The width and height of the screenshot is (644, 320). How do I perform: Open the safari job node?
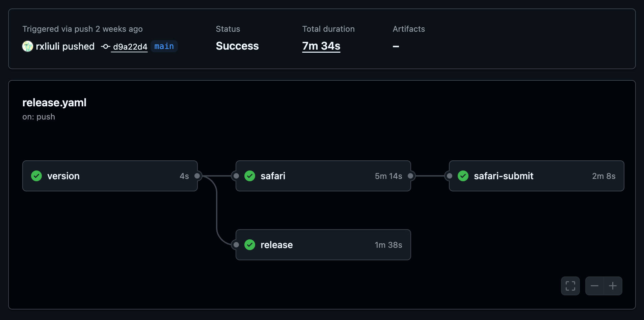323,176
